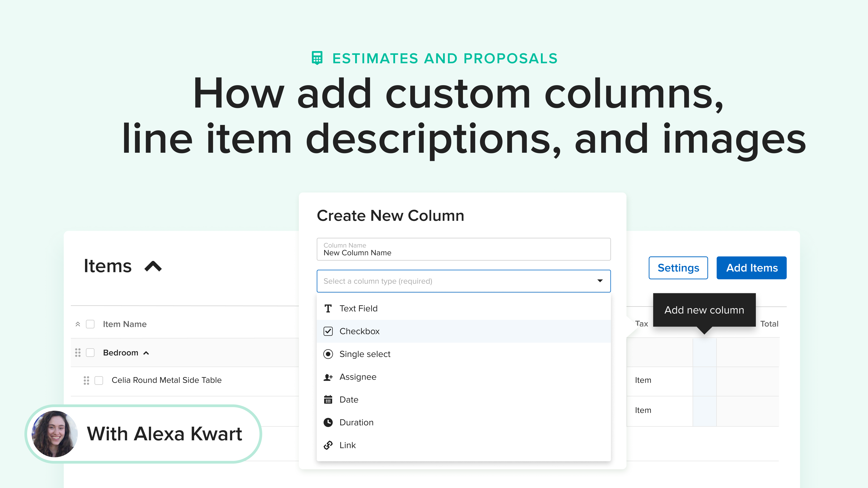
Task: Check the Celia Round Metal Side Table box
Action: pos(99,380)
